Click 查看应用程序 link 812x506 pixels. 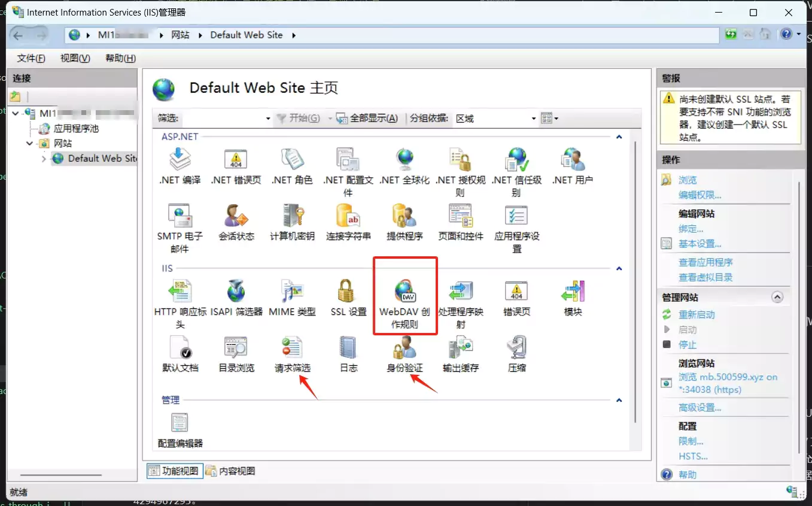coord(705,262)
